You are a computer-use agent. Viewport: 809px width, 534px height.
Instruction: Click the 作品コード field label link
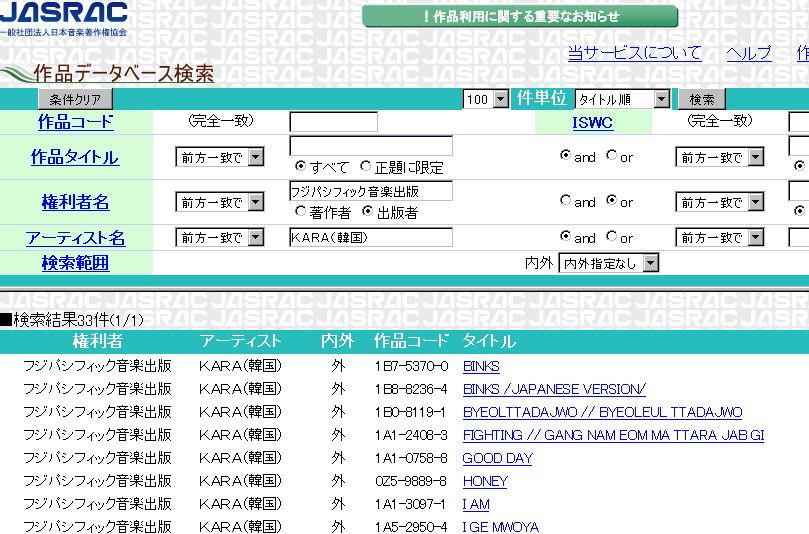pyautogui.click(x=75, y=122)
